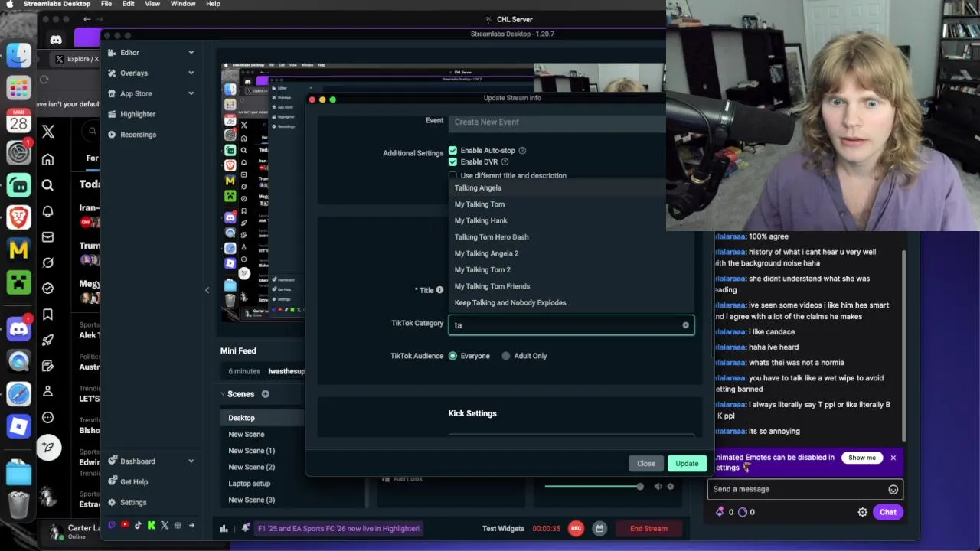Select the Desktop scene
980x551 pixels.
[x=263, y=418]
